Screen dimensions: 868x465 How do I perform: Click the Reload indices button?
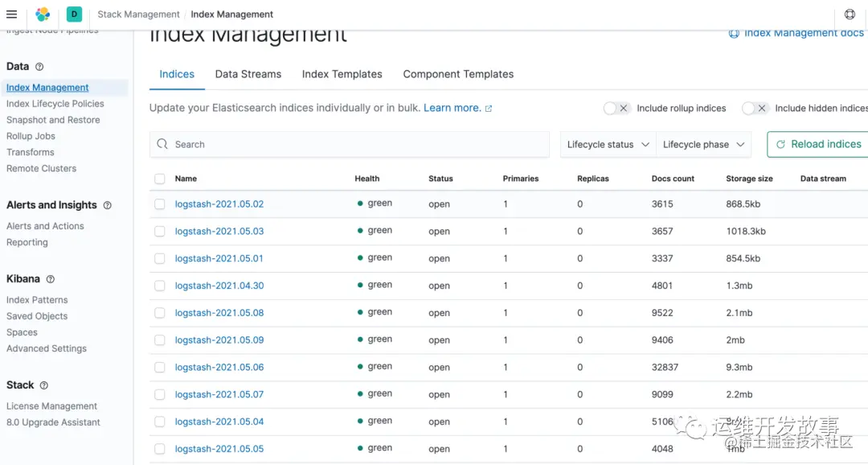tap(817, 144)
